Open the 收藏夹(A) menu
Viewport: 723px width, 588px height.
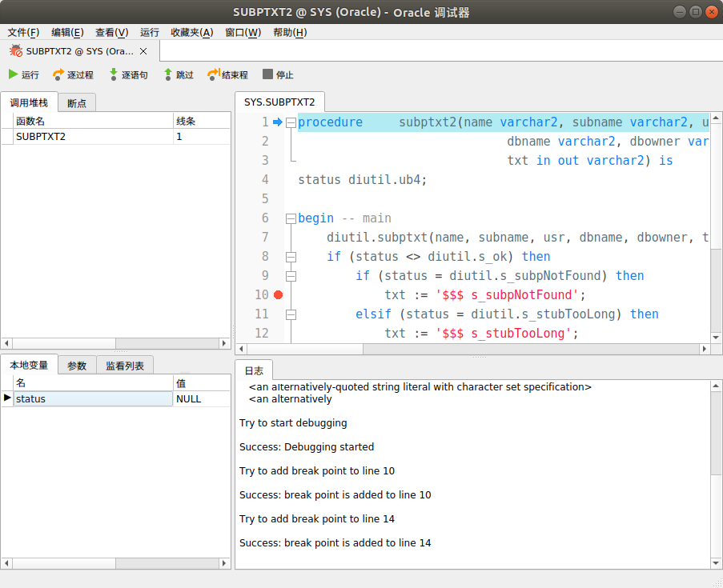192,32
